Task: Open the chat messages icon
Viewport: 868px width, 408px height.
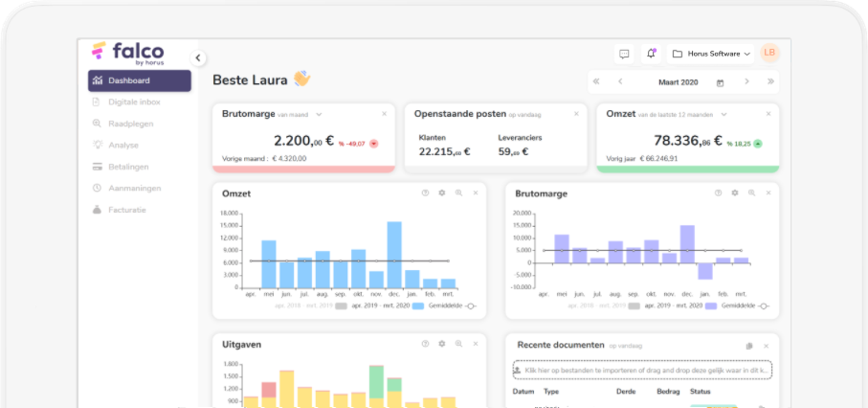Action: [x=624, y=54]
